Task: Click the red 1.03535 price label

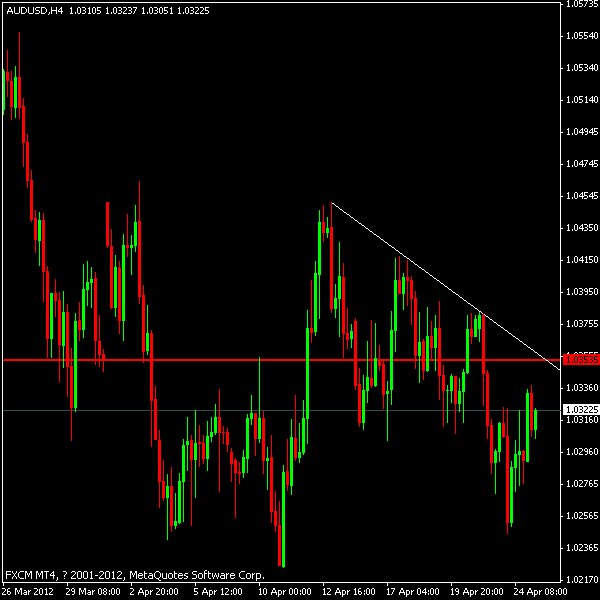Action: [x=582, y=360]
